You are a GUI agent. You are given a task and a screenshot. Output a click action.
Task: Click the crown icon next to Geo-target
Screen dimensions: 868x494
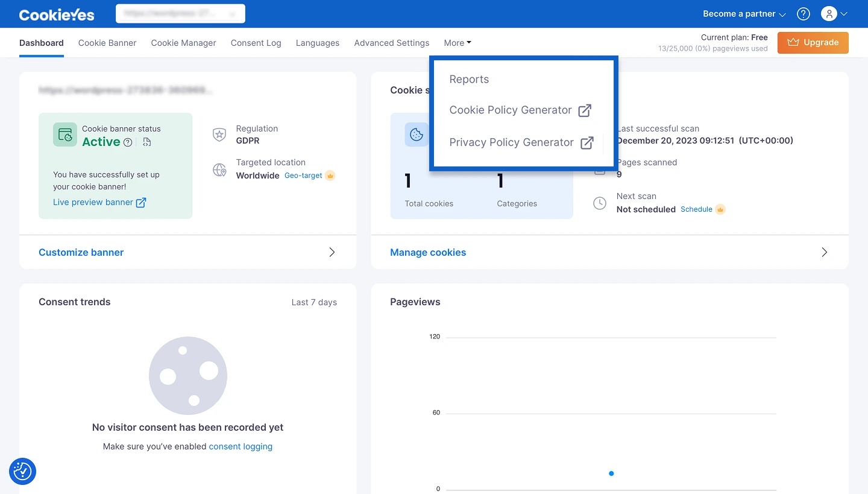pyautogui.click(x=330, y=176)
